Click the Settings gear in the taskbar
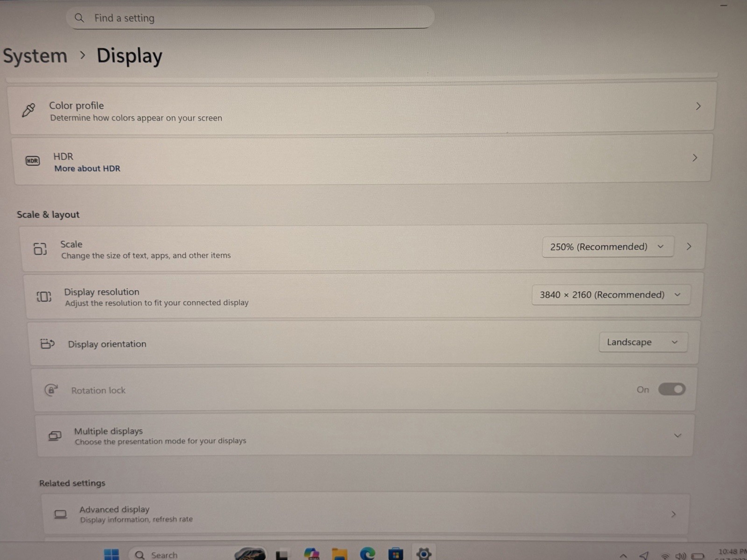Viewport: 747px width, 560px height. pyautogui.click(x=423, y=554)
